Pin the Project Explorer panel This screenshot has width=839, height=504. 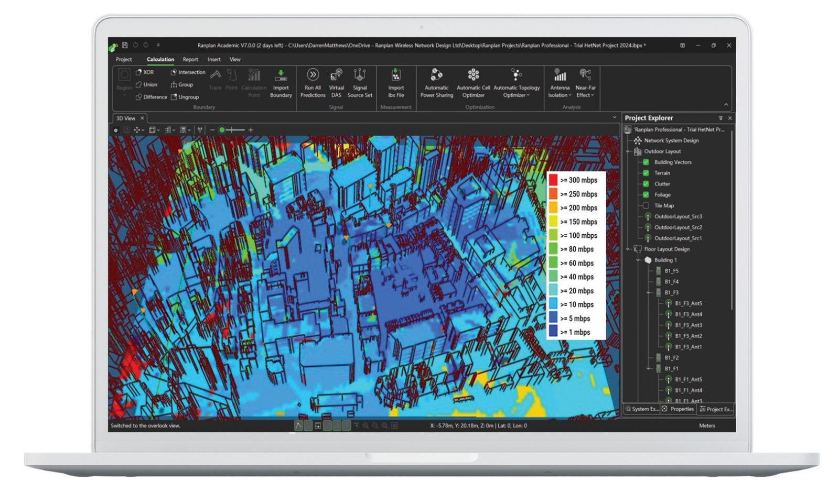(720, 118)
